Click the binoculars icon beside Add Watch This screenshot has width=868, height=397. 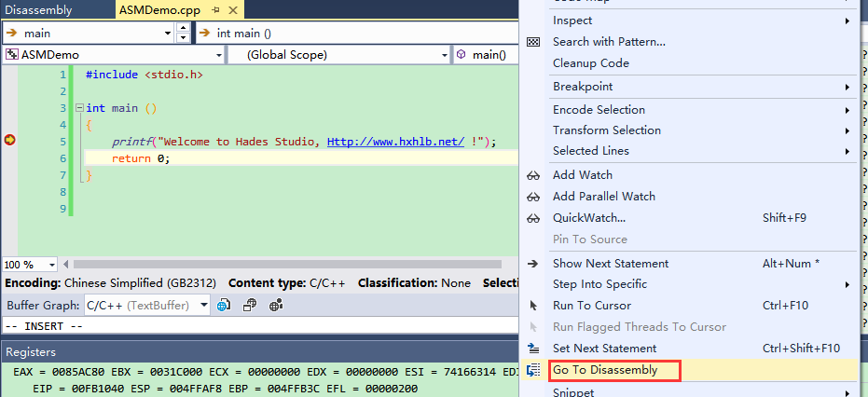533,175
